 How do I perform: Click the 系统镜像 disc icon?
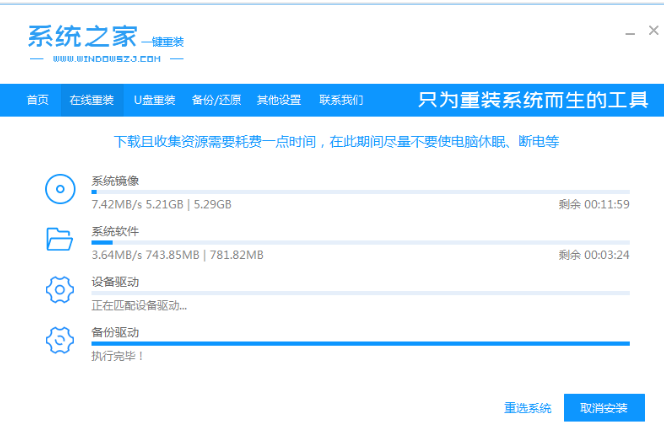[x=60, y=188]
